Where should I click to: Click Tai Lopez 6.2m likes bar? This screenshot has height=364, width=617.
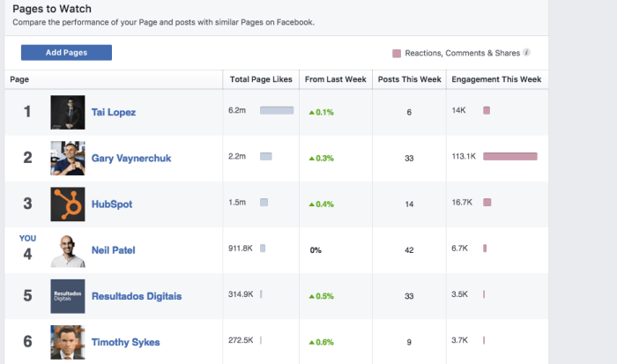point(277,110)
